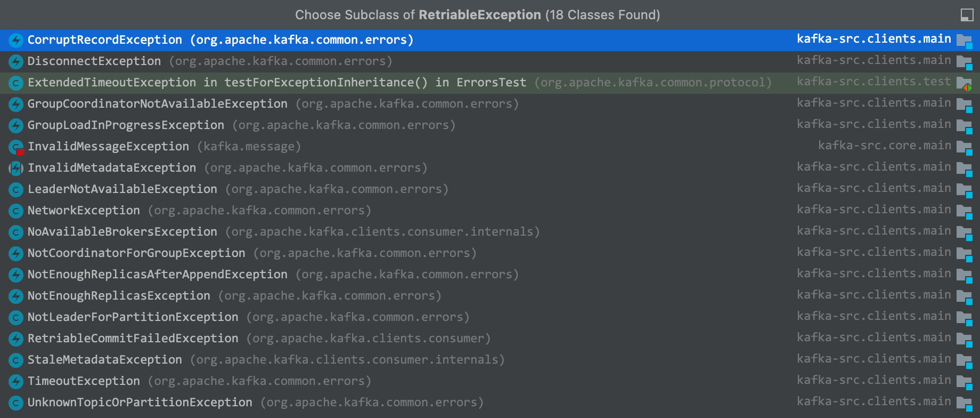The height and width of the screenshot is (418, 980).
Task: Choose InvalidMetadataException entry
Action: point(490,168)
